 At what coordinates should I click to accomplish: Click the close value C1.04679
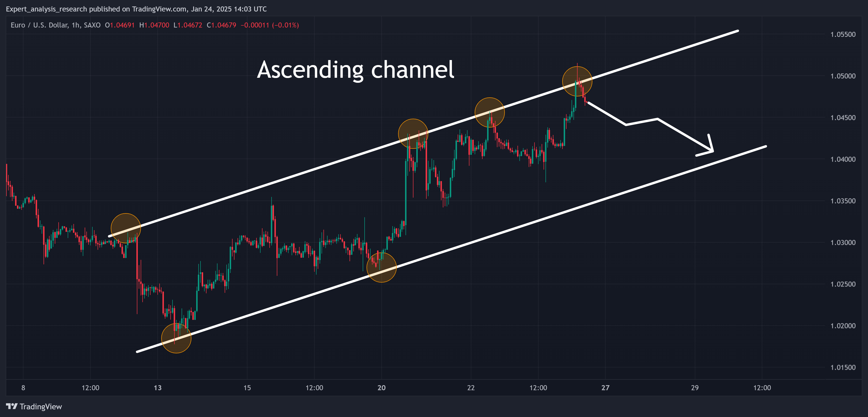(x=221, y=25)
